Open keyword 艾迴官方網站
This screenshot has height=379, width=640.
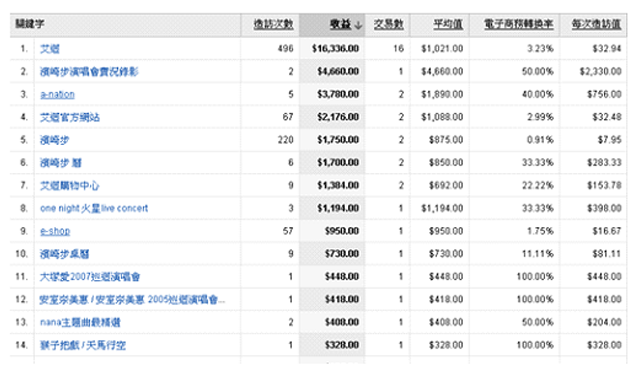[x=70, y=117]
